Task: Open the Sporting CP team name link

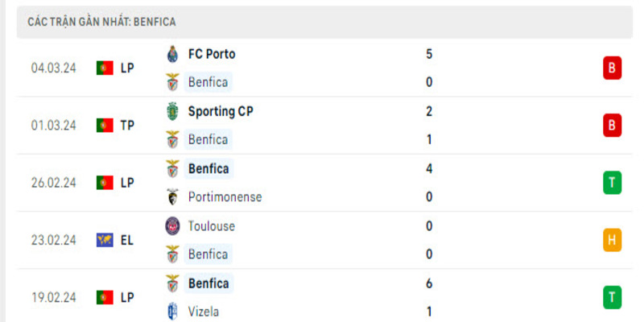Action: (x=220, y=112)
